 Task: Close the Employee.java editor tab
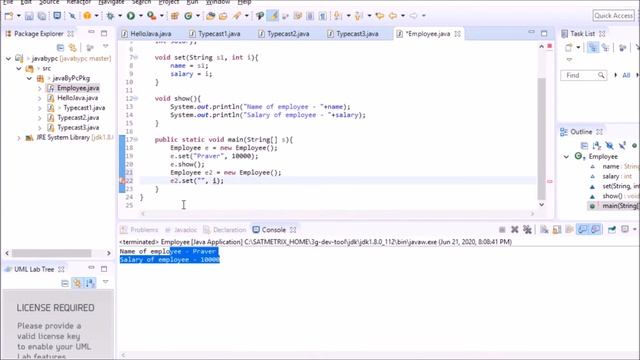pos(458,34)
